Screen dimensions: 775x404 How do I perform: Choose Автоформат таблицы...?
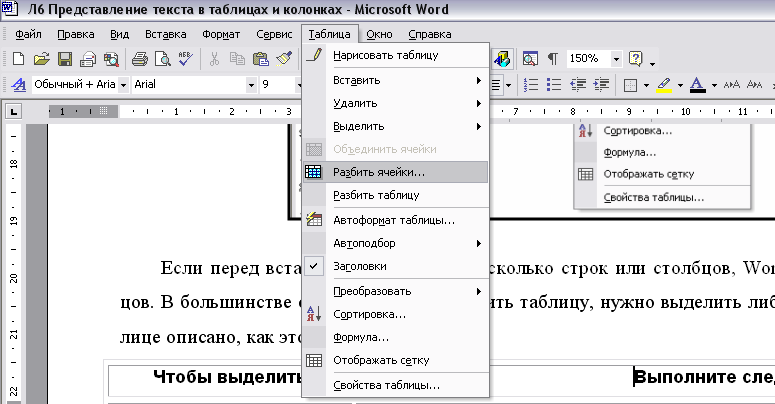pos(395,220)
